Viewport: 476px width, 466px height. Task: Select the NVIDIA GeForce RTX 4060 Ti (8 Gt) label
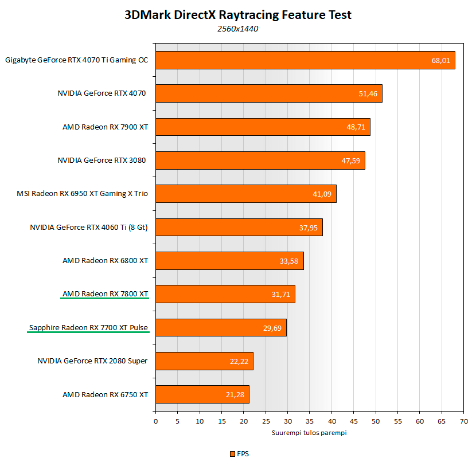coord(89,227)
